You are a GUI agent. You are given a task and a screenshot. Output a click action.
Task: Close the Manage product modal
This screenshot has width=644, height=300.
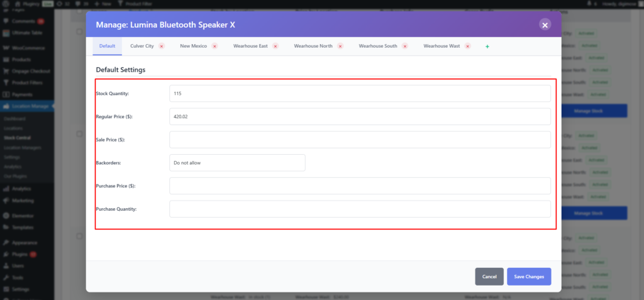coord(545,25)
